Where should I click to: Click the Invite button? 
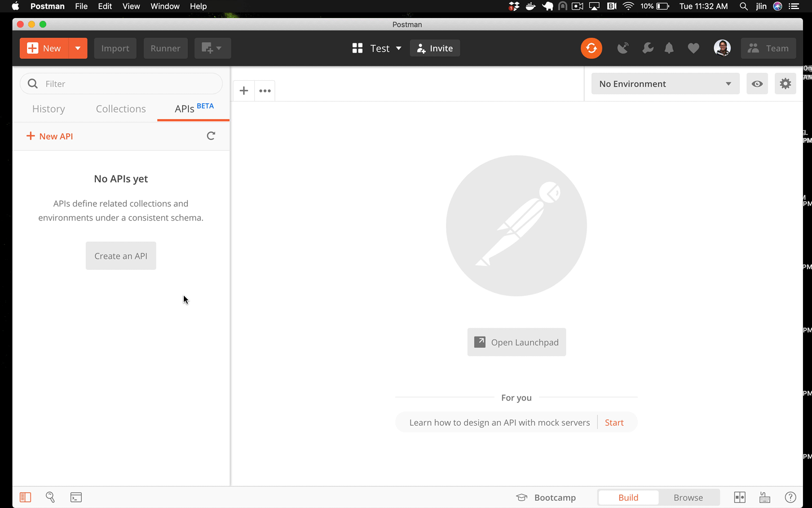[435, 48]
